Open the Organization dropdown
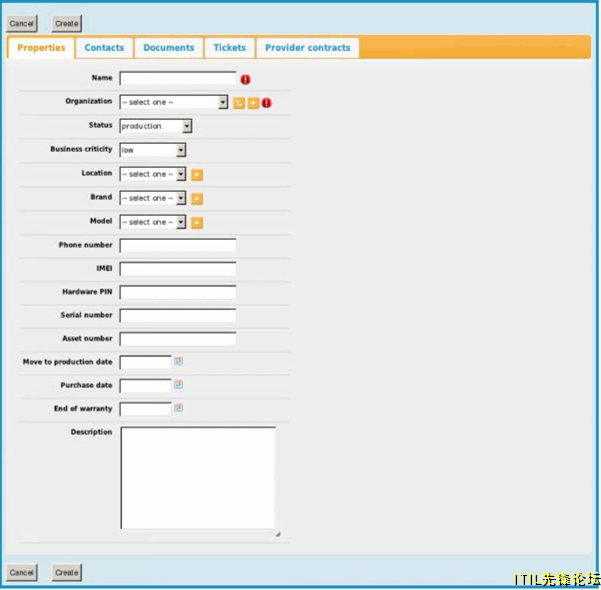Image resolution: width=601 pixels, height=590 pixels. 174,102
